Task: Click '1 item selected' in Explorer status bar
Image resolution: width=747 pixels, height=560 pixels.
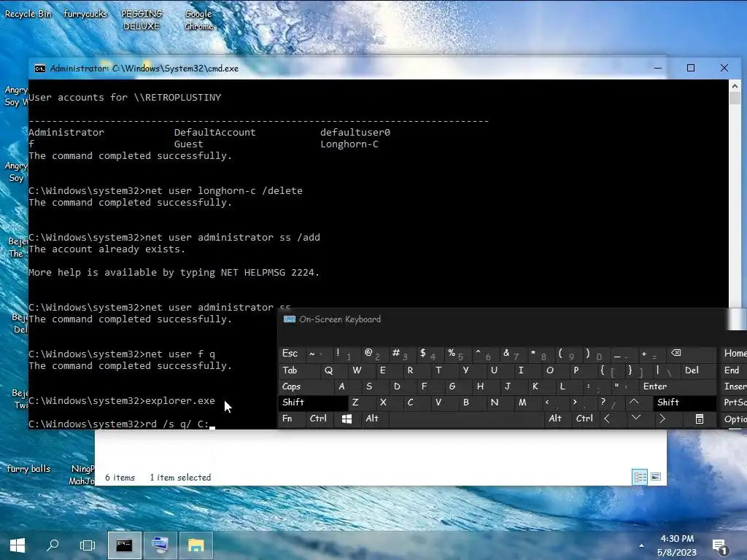Action: (180, 477)
